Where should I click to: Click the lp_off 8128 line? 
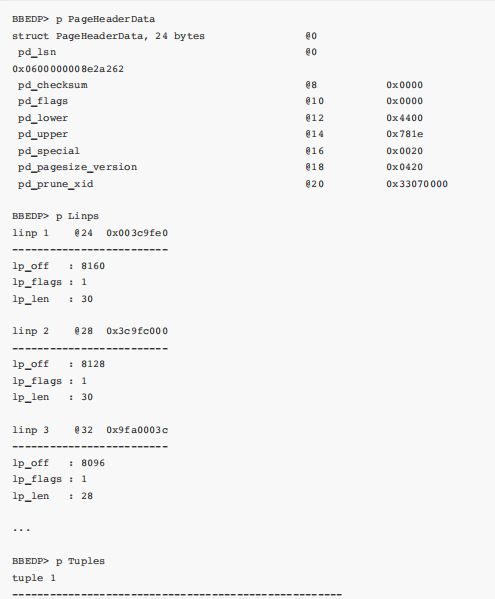58,364
